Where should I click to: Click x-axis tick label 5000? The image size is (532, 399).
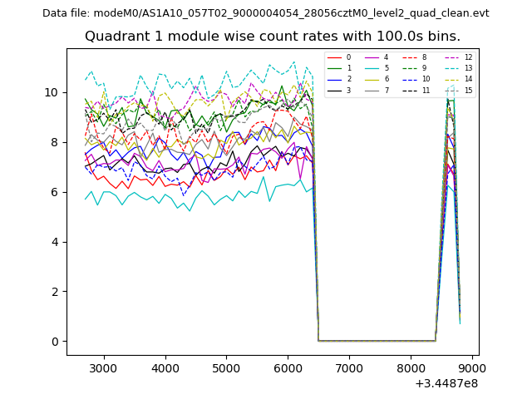pyautogui.click(x=226, y=367)
